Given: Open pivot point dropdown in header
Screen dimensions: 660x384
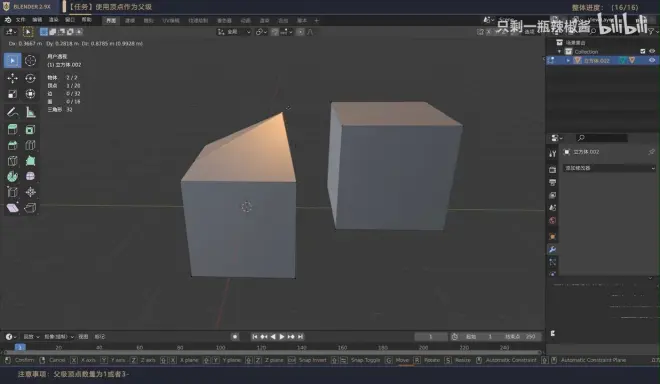Looking at the screenshot, I should (262, 32).
